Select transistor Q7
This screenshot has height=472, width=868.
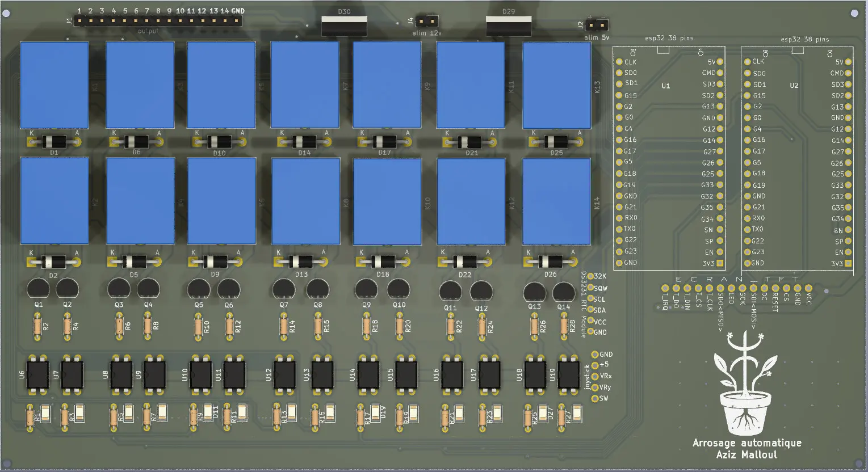[x=283, y=289]
